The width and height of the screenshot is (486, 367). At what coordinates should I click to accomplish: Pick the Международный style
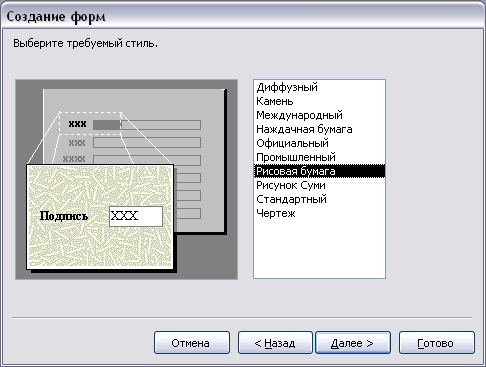[319, 115]
